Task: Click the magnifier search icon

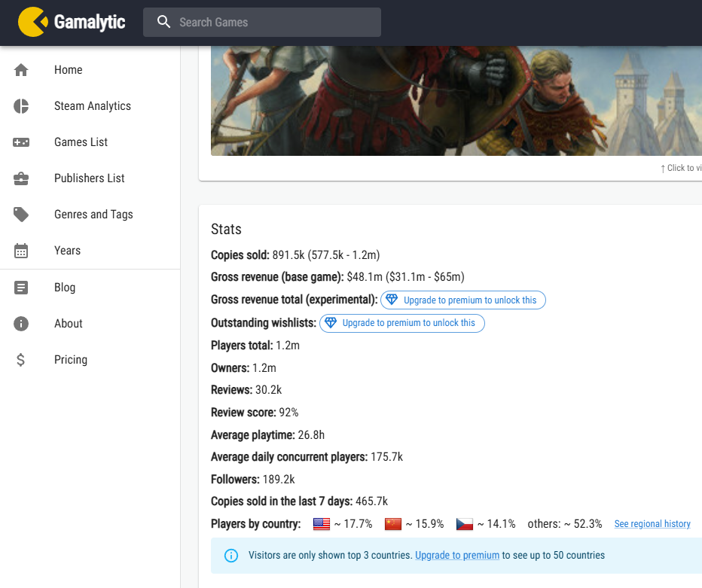Action: point(164,22)
